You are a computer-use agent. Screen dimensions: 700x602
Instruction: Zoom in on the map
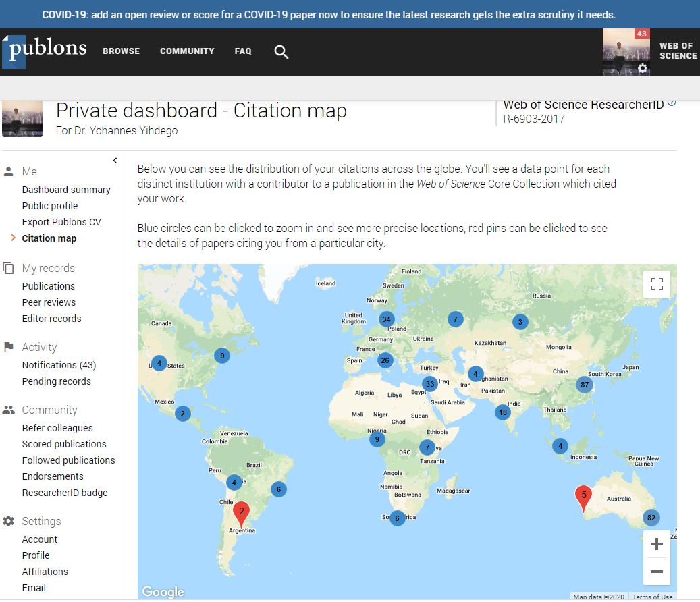pyautogui.click(x=656, y=544)
